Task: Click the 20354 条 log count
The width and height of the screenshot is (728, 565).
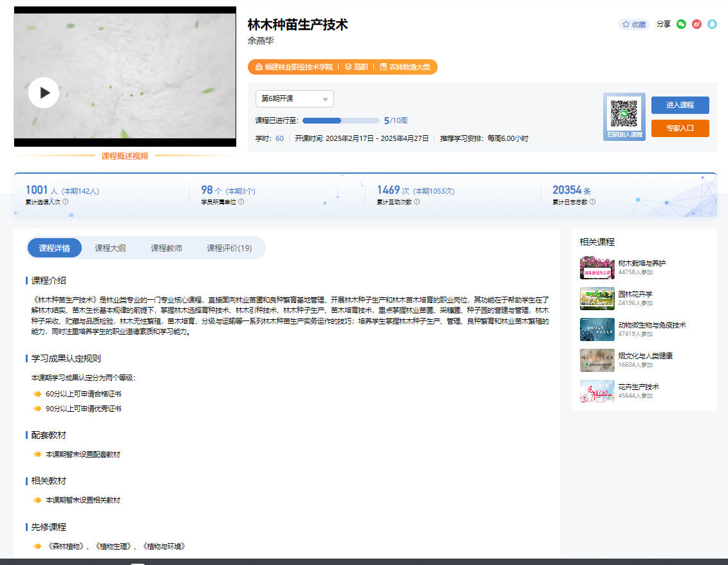Action: pyautogui.click(x=572, y=190)
